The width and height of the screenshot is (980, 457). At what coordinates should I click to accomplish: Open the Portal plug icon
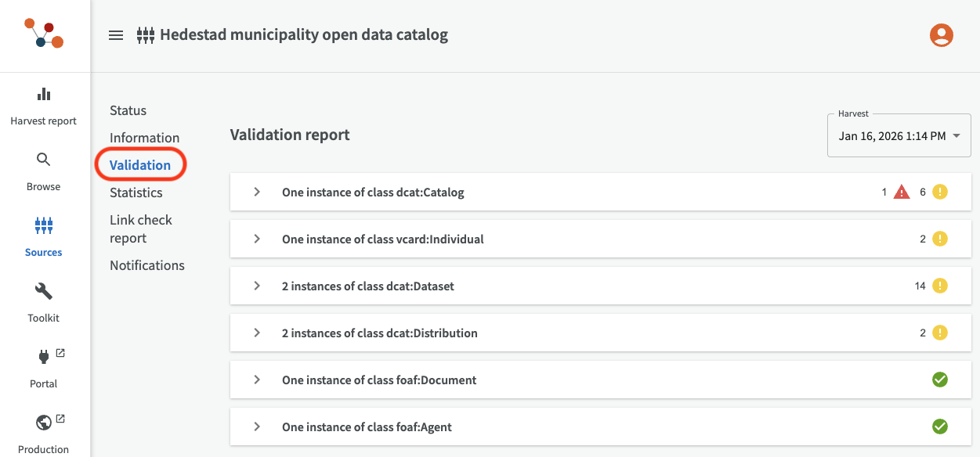click(x=44, y=358)
